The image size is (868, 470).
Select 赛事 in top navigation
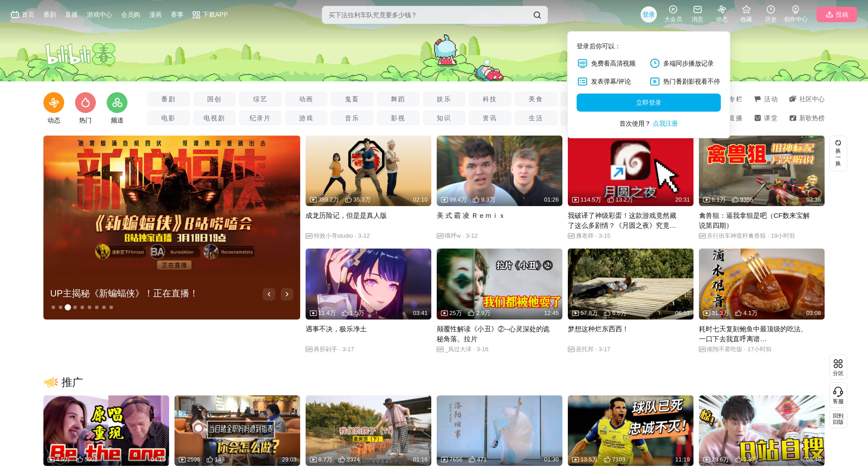tap(177, 14)
